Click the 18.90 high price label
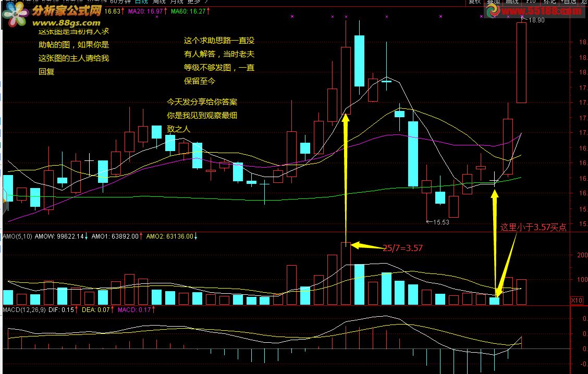The width and height of the screenshot is (588, 374). tap(536, 20)
